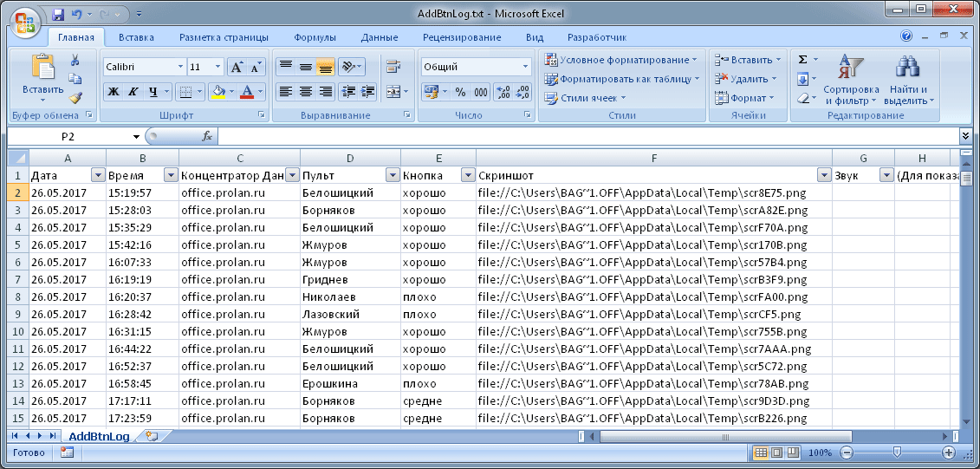Expand the number format Общий dropdown
The width and height of the screenshot is (980, 469).
tap(525, 67)
